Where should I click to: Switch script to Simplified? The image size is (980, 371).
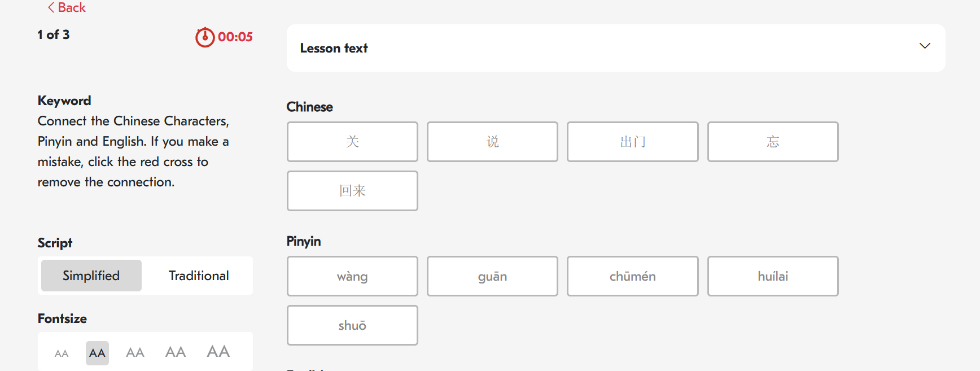91,276
